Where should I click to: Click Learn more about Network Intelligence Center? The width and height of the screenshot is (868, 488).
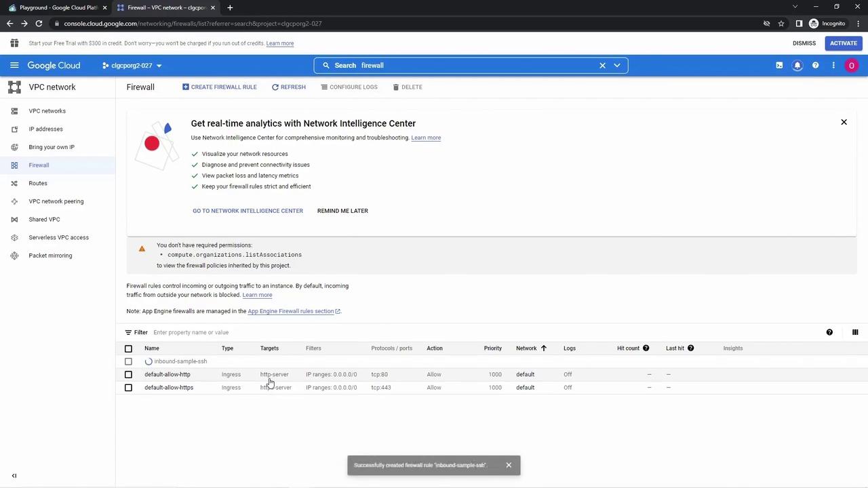(x=426, y=138)
